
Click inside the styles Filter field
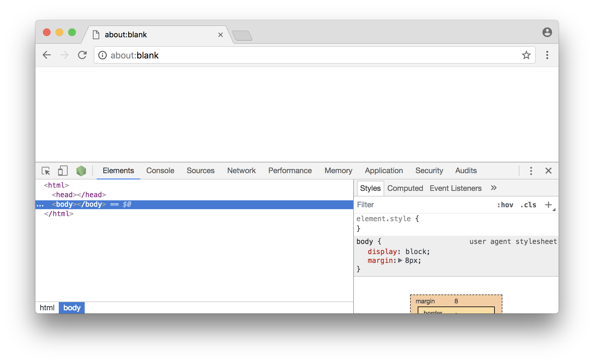click(x=395, y=205)
